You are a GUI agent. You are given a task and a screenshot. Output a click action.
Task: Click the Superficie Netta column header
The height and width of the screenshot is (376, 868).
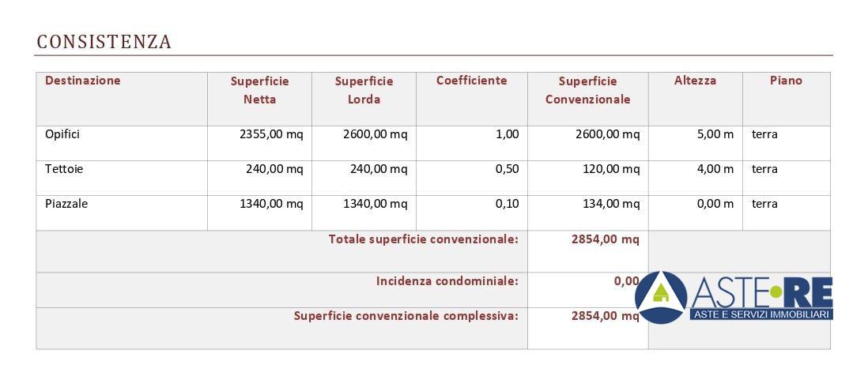tap(259, 90)
